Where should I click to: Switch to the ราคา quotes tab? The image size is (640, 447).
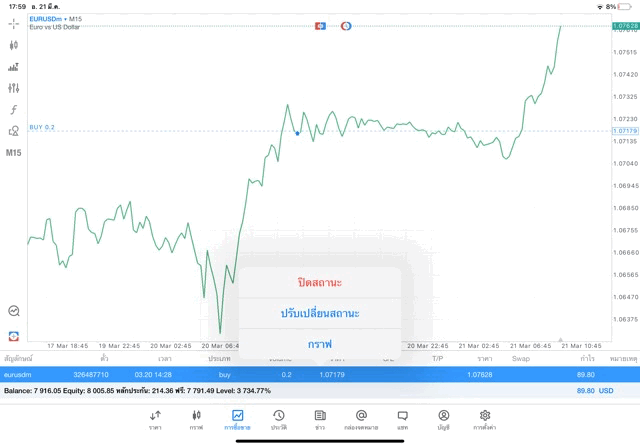tap(155, 420)
